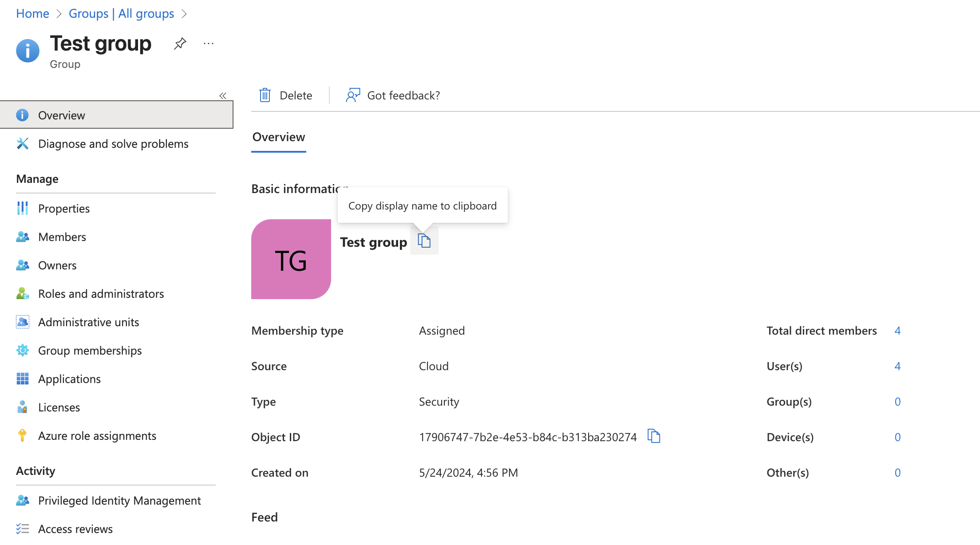This screenshot has width=980, height=545.
Task: Open Overview in the sidebar
Action: coord(117,115)
